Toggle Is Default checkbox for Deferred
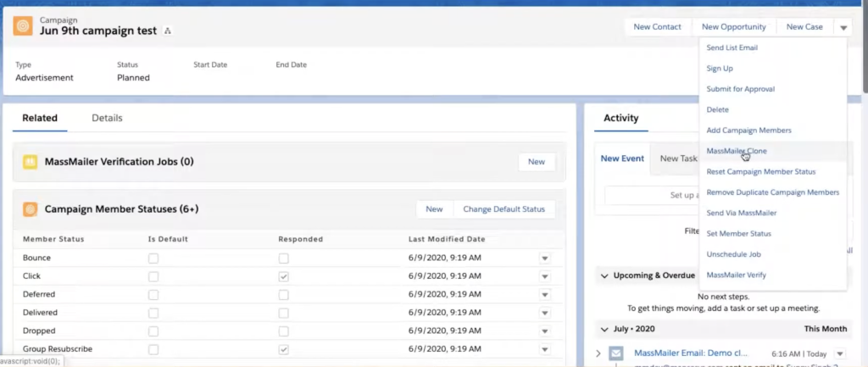 pos(153,294)
